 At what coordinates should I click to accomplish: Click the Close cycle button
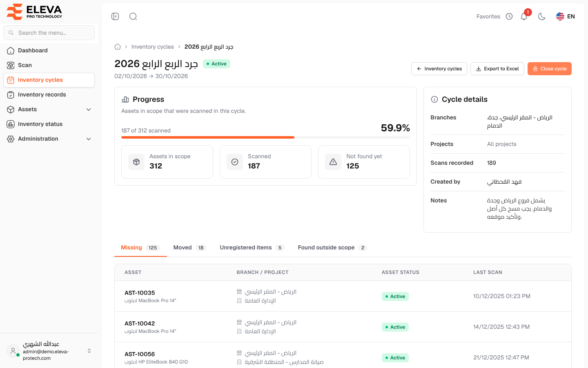click(x=550, y=69)
